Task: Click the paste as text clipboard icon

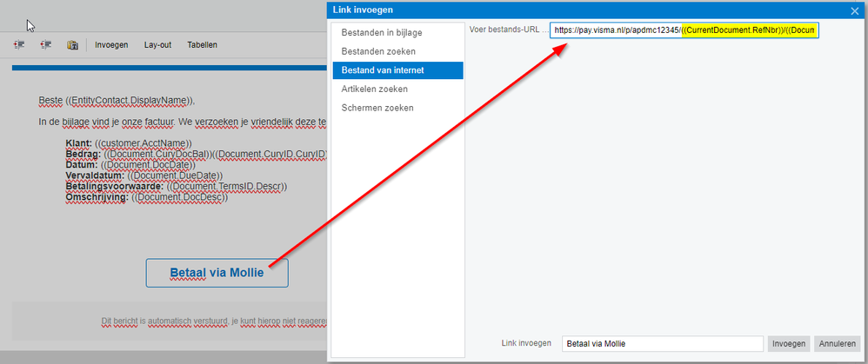Action: pyautogui.click(x=72, y=45)
